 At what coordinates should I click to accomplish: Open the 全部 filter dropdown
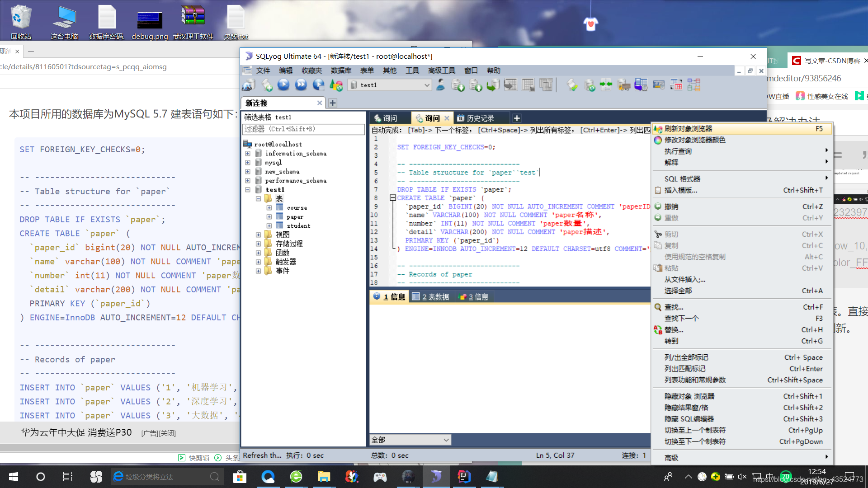410,440
